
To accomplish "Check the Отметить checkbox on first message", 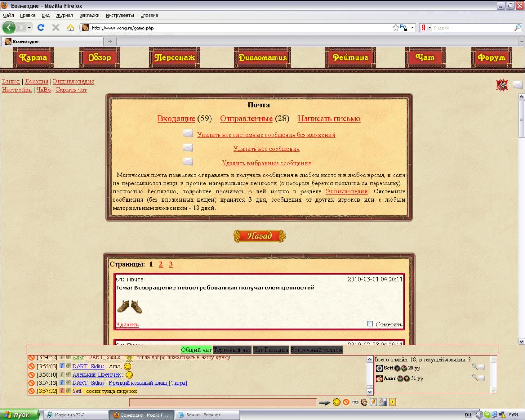I will pos(370,324).
